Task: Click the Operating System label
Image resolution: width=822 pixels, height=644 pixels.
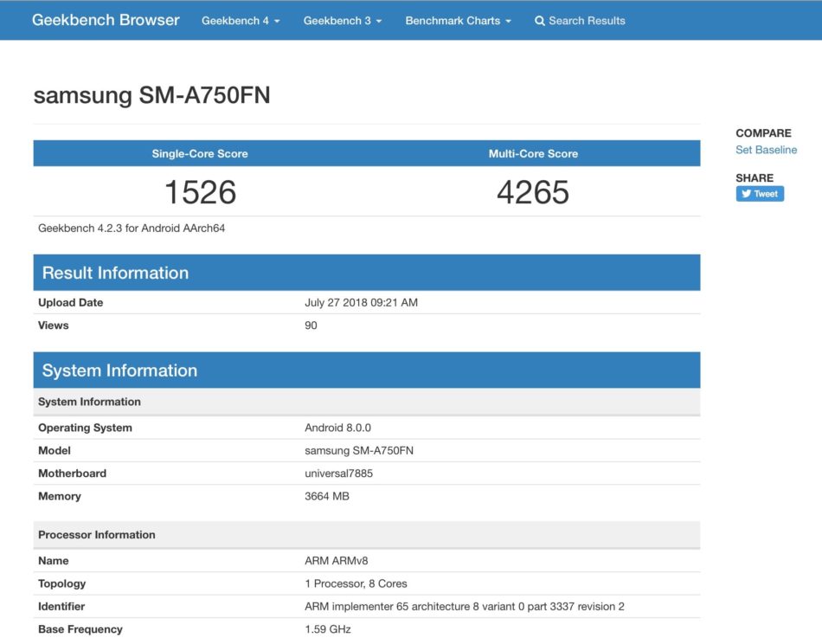Action: tap(85, 428)
